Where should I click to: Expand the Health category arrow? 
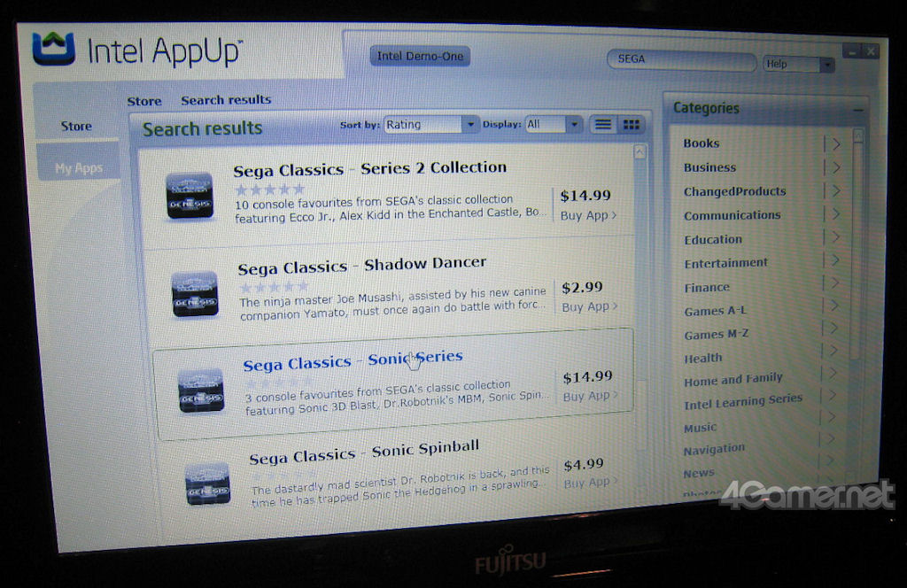833,351
